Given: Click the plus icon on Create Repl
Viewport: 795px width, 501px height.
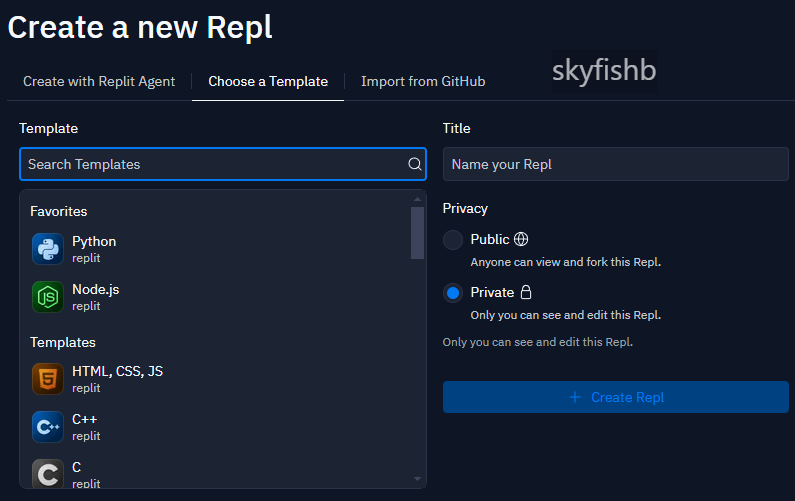Looking at the screenshot, I should (575, 397).
